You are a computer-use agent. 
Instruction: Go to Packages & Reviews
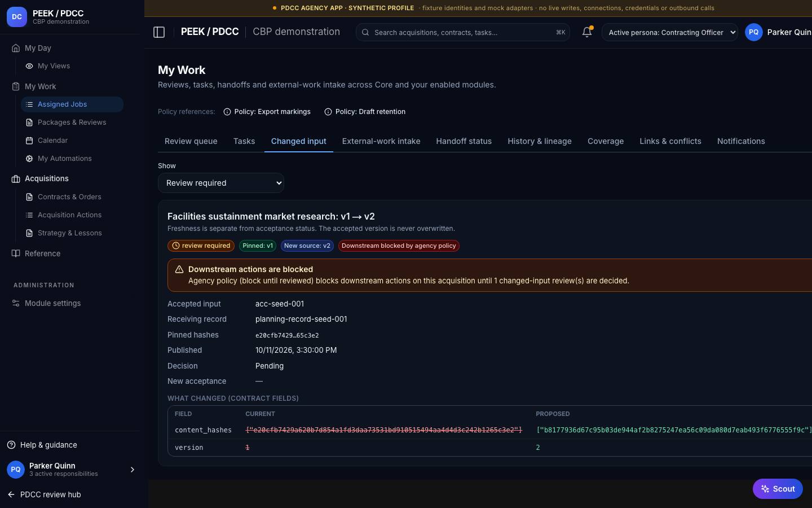click(72, 122)
